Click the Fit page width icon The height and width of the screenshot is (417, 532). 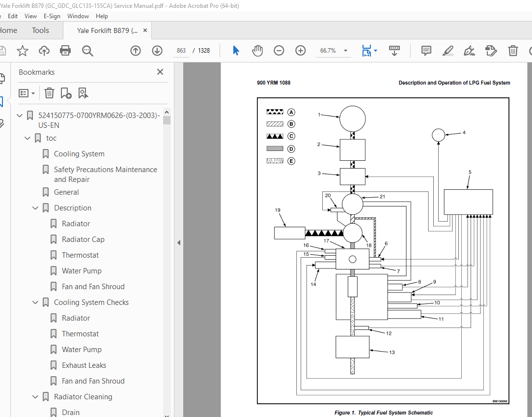click(x=366, y=51)
